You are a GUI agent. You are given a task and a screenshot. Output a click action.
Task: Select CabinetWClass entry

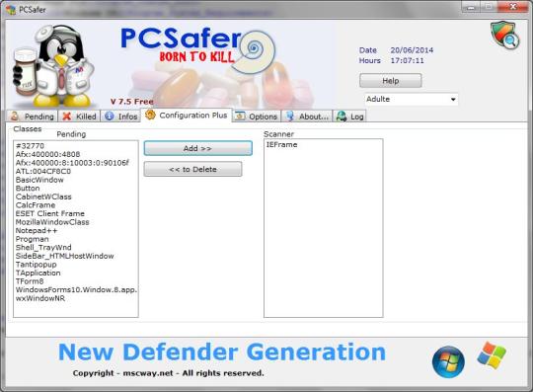43,196
